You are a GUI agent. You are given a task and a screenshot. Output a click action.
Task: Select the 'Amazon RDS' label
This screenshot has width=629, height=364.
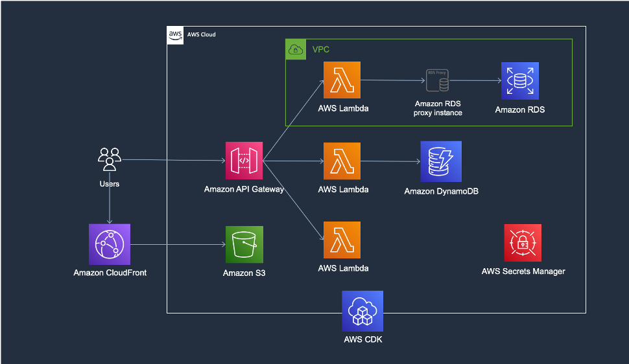click(520, 109)
